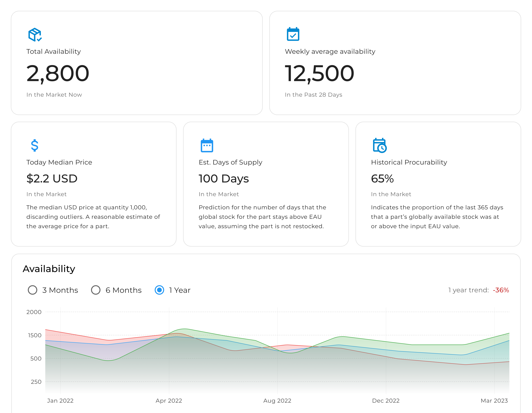Click the Apr 2022 axis label
Viewport: 532px width, 413px height.
[169, 401]
